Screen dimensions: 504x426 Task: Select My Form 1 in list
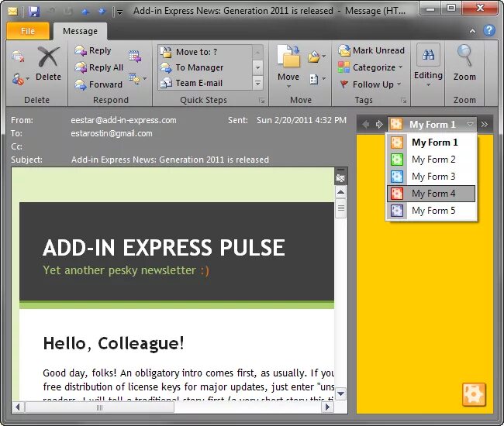click(x=431, y=143)
